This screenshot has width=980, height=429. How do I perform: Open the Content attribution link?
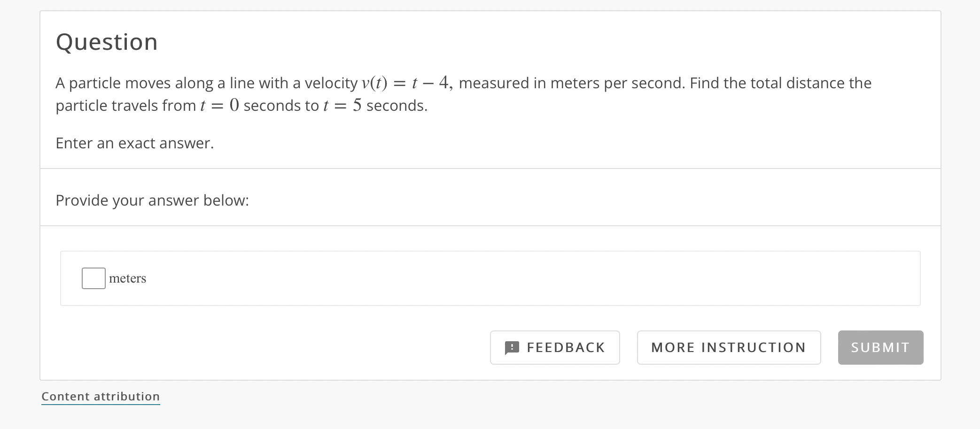pyautogui.click(x=101, y=397)
